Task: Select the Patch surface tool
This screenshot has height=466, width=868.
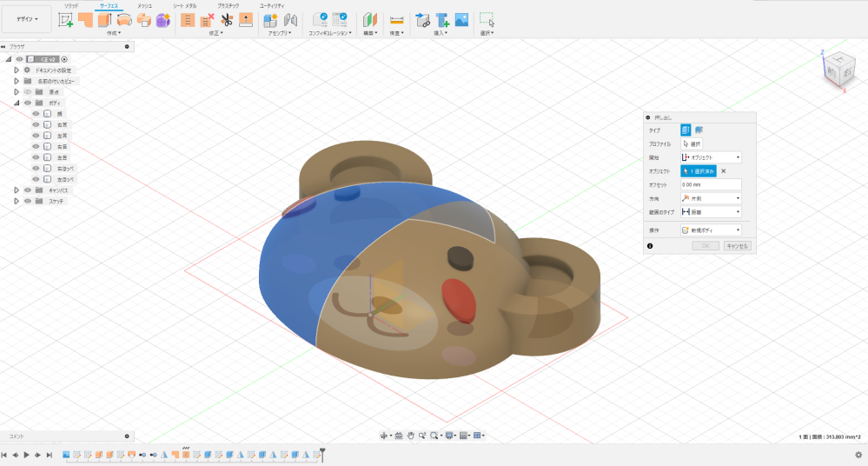Action: coord(85,20)
